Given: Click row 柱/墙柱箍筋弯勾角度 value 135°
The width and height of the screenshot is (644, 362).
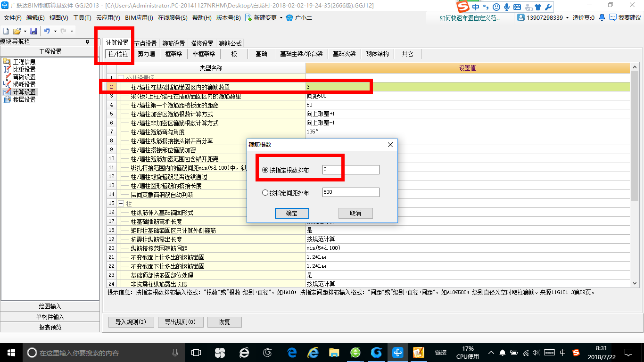Looking at the screenshot, I should pyautogui.click(x=468, y=132).
